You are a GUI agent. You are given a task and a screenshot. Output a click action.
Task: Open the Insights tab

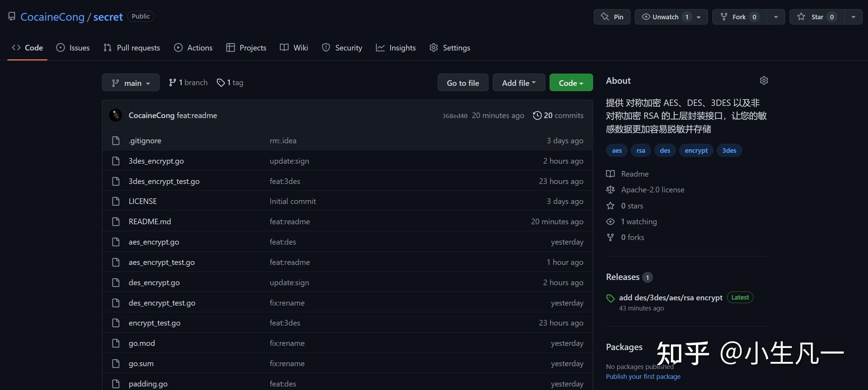tap(396, 48)
